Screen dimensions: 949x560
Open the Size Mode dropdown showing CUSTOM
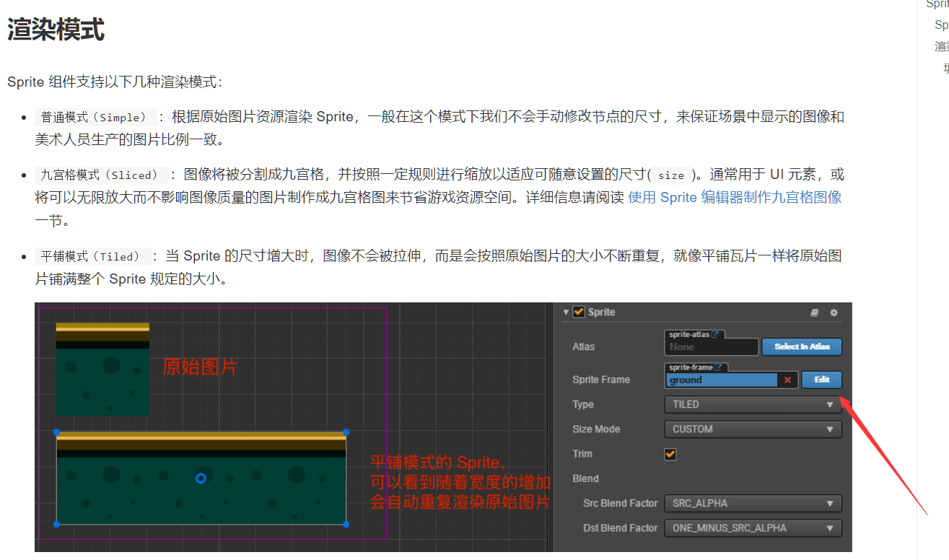[x=753, y=429]
